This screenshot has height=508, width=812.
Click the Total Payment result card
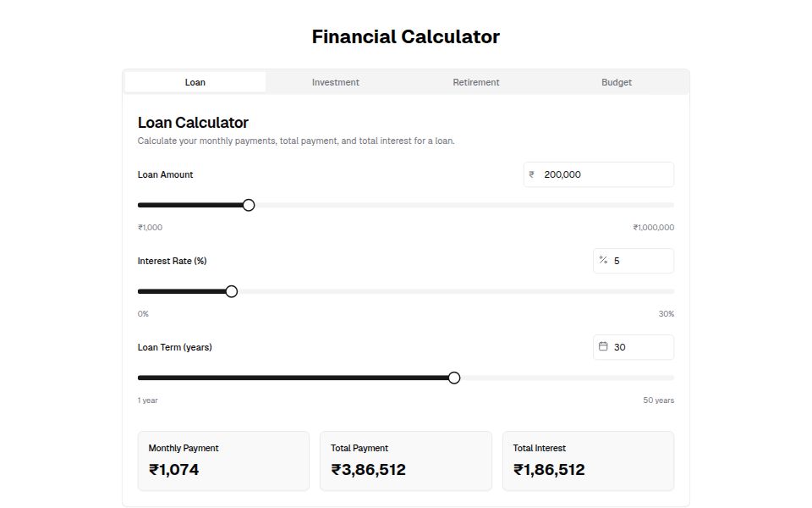point(406,461)
